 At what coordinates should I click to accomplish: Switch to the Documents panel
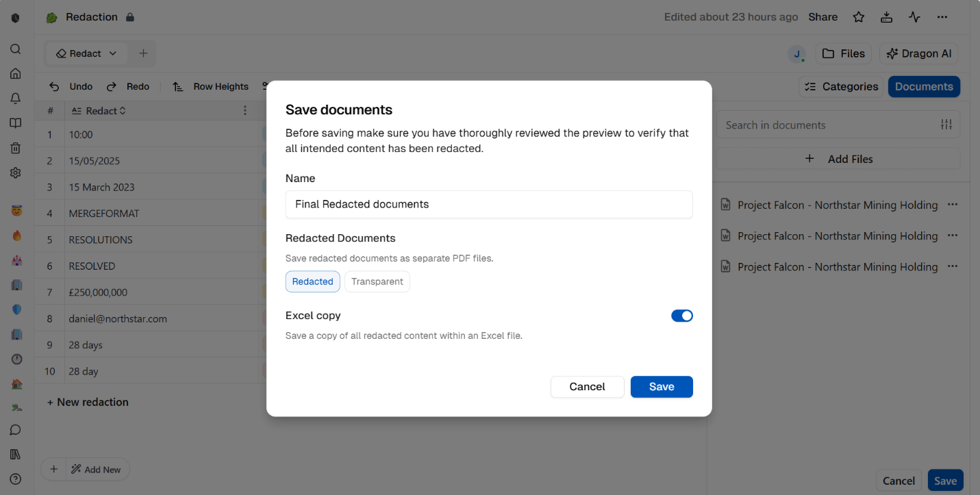coord(924,86)
